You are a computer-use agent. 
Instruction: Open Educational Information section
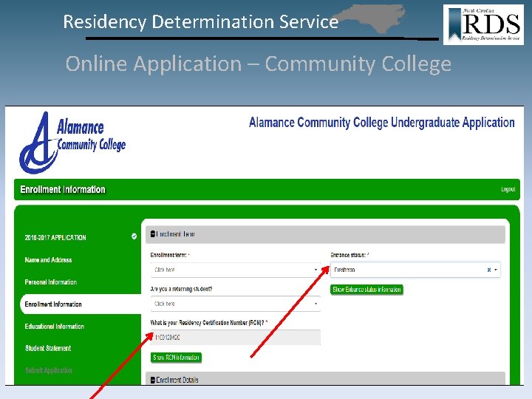54,327
